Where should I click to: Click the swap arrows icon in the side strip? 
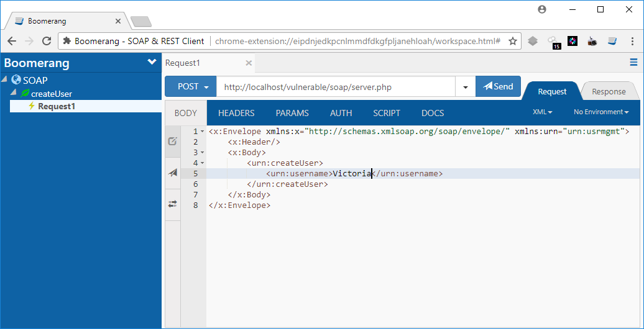pyautogui.click(x=173, y=204)
